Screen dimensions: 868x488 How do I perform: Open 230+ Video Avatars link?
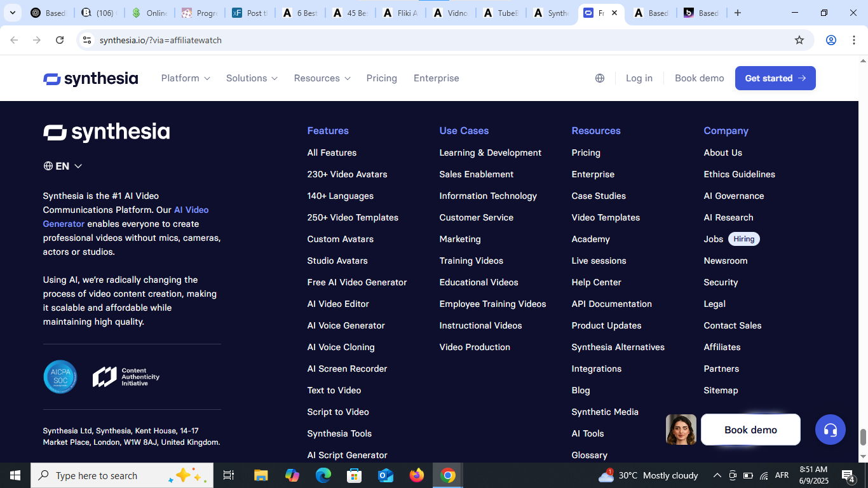[x=347, y=174]
